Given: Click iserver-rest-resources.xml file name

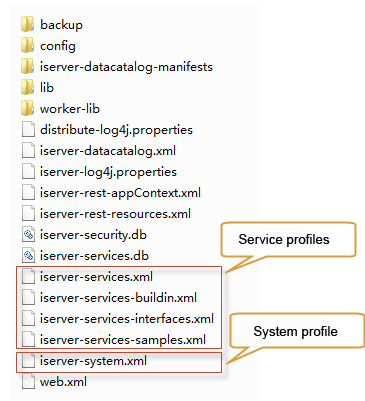Looking at the screenshot, I should [115, 214].
